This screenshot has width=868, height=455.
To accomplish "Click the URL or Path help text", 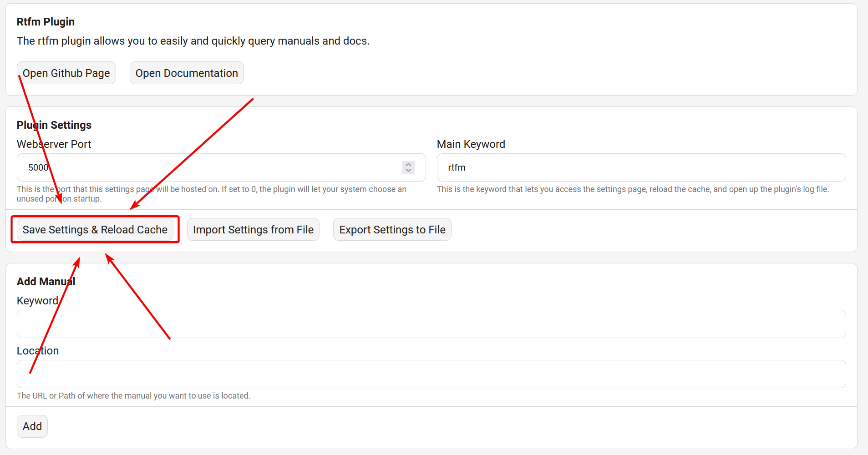I will [x=133, y=396].
